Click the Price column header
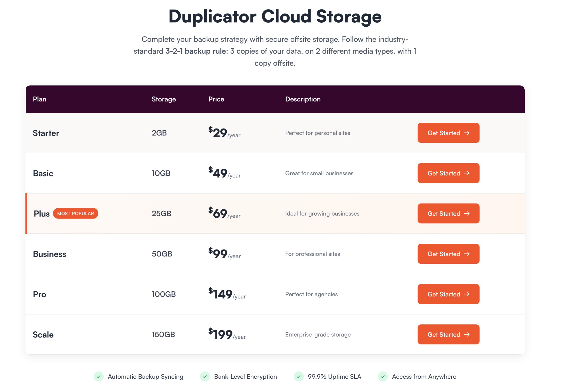The image size is (568, 392). pyautogui.click(x=216, y=99)
